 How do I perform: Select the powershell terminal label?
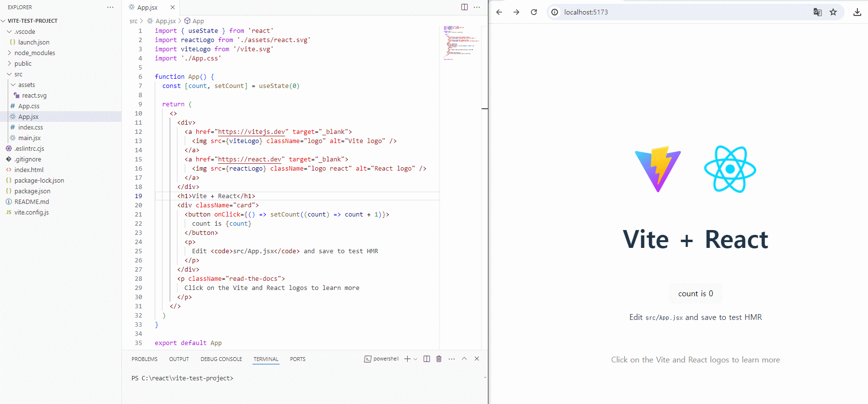382,359
